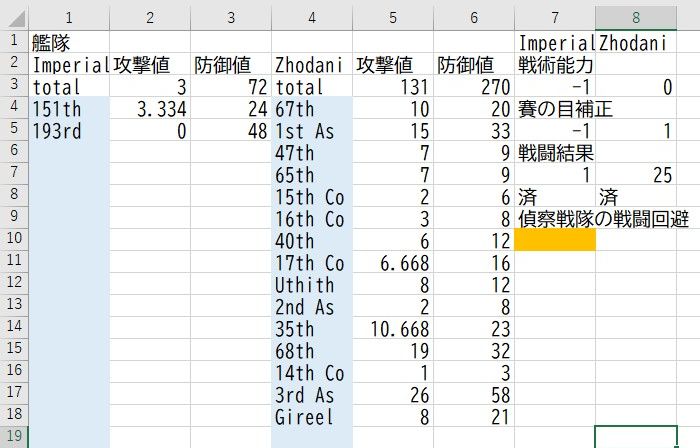Select the 67th fleet cell
This screenshot has height=448, width=700.
[x=312, y=108]
